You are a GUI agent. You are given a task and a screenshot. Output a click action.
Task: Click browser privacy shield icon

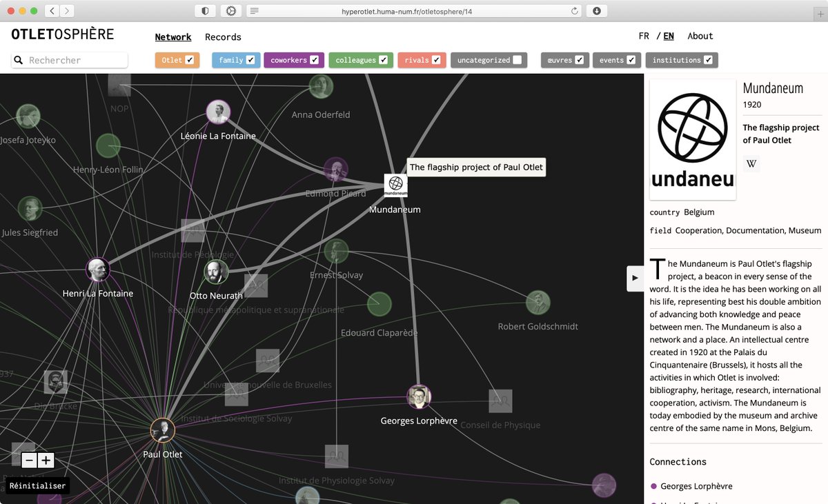point(205,11)
